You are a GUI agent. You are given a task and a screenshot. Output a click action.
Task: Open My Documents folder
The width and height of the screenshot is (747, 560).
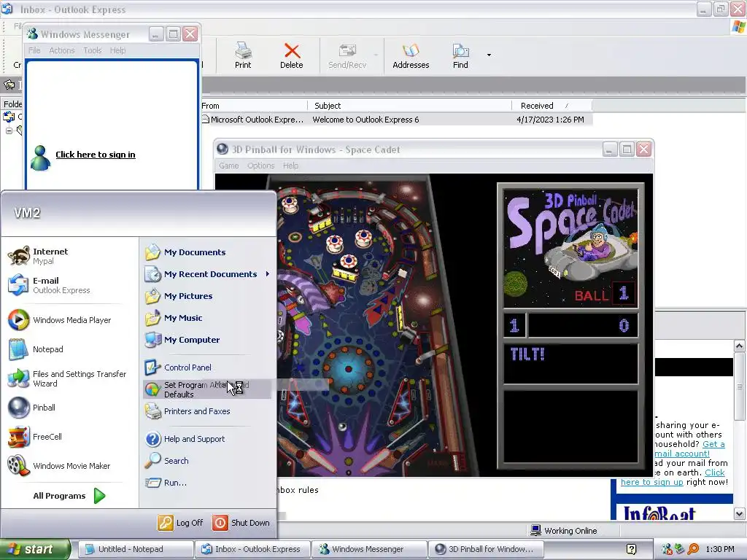185,252
